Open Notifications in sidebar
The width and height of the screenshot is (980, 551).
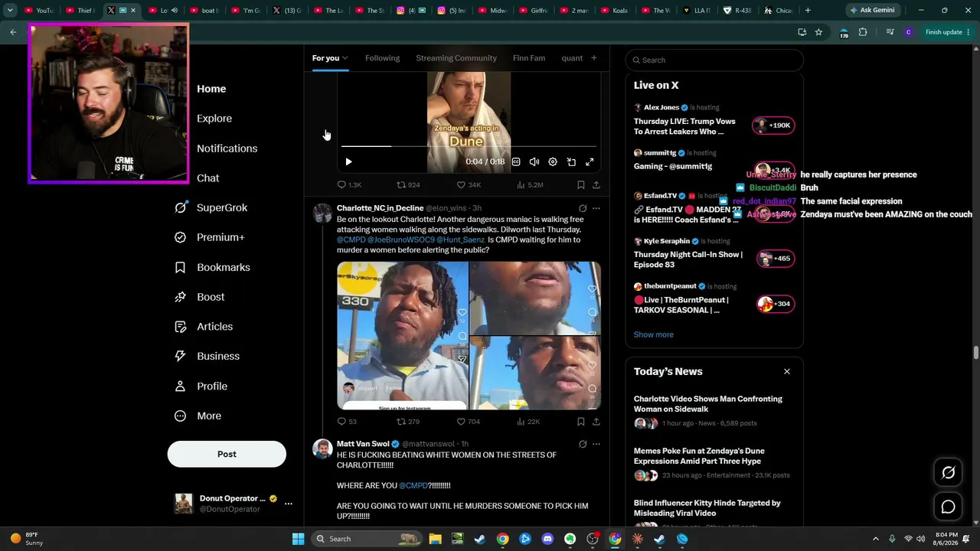click(227, 148)
